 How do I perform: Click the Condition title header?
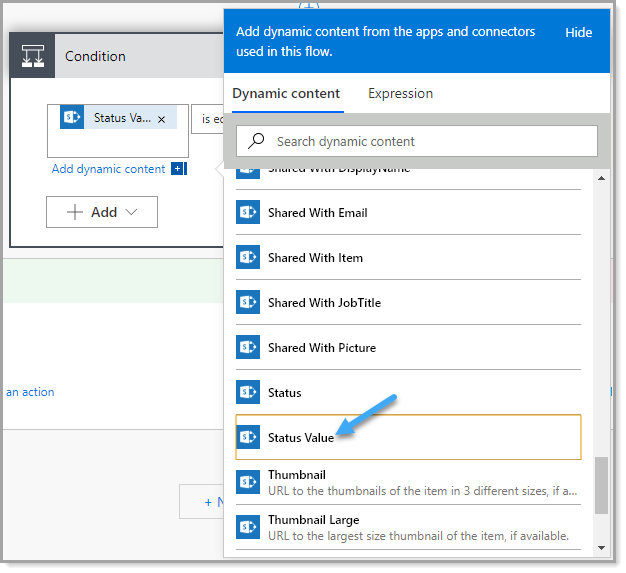coord(95,56)
